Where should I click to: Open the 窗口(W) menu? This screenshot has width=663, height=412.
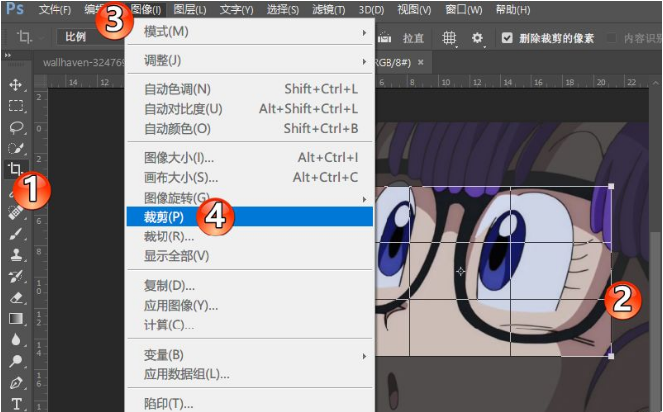click(x=463, y=9)
